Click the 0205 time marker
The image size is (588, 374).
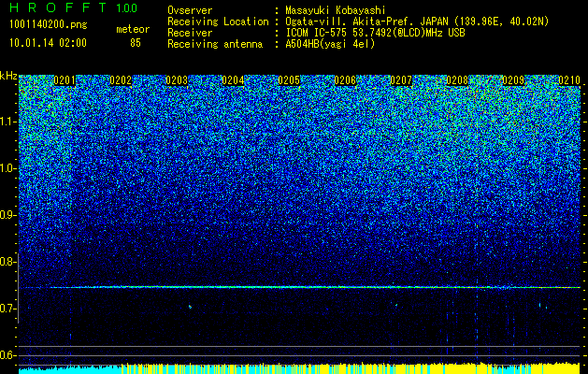(x=289, y=80)
